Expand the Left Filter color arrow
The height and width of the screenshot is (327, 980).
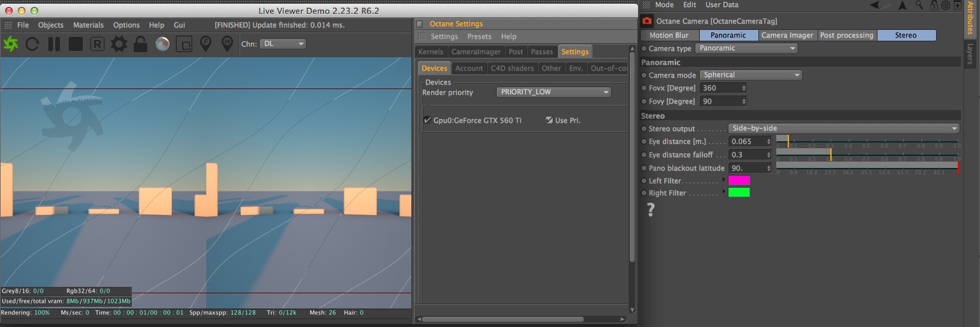point(723,181)
